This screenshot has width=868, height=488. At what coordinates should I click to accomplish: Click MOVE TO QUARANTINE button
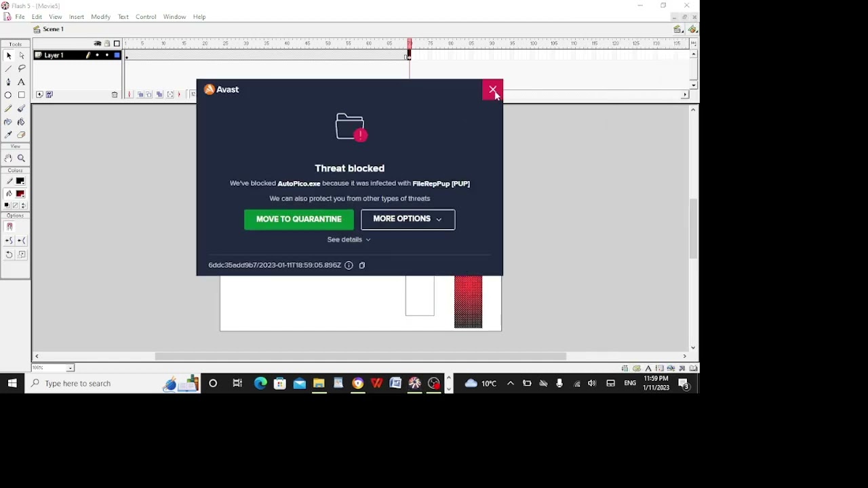(298, 219)
